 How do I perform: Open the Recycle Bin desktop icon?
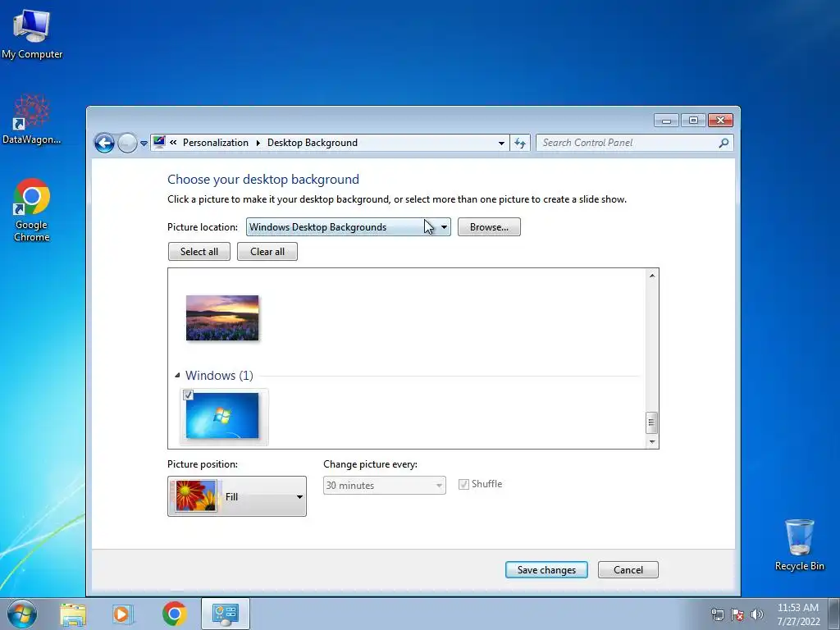(x=799, y=545)
